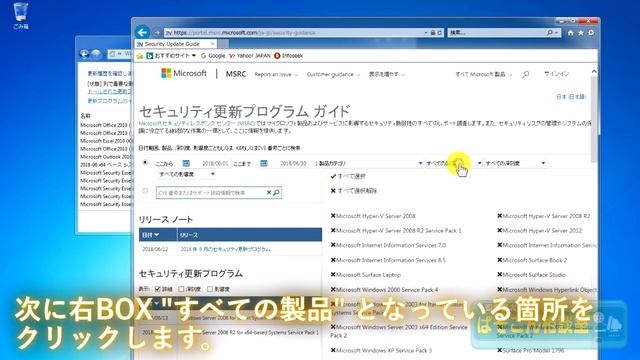
Task: Select the Security Update Guide tab
Action: [x=173, y=44]
